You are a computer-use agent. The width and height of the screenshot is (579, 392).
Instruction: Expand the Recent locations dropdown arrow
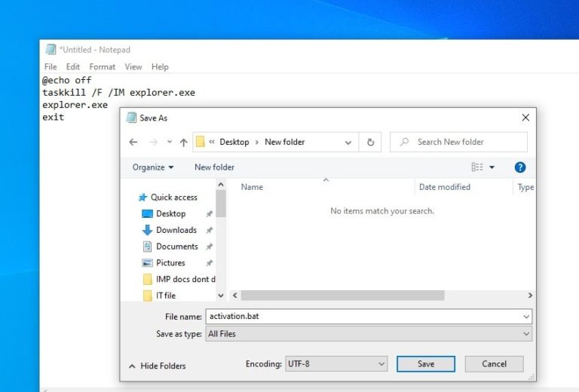pos(169,142)
